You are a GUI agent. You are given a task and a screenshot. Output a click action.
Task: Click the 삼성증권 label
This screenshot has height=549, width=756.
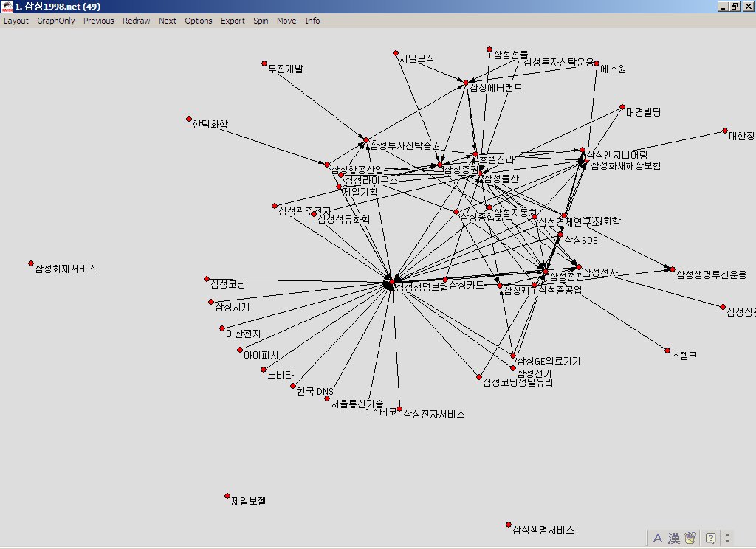[461, 170]
